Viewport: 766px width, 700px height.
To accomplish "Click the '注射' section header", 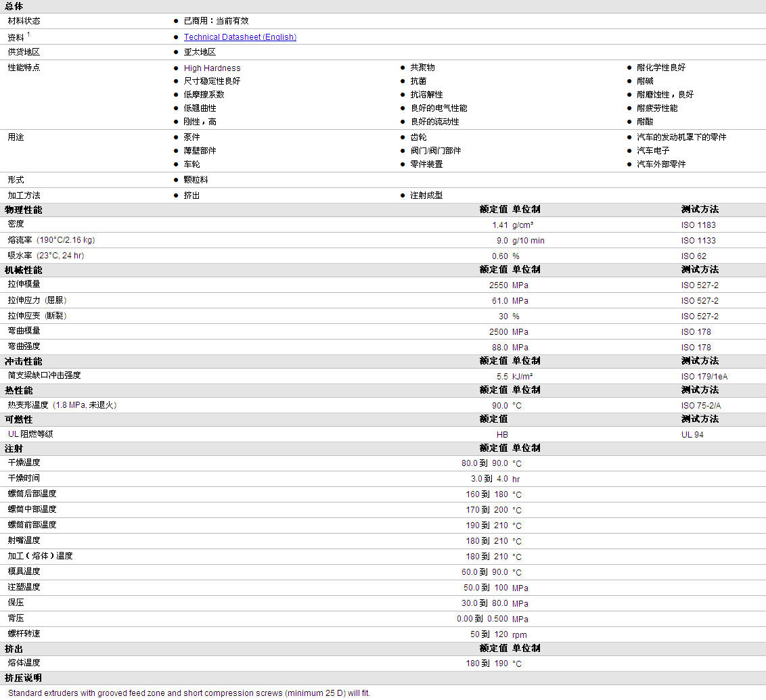I will pos(14,448).
